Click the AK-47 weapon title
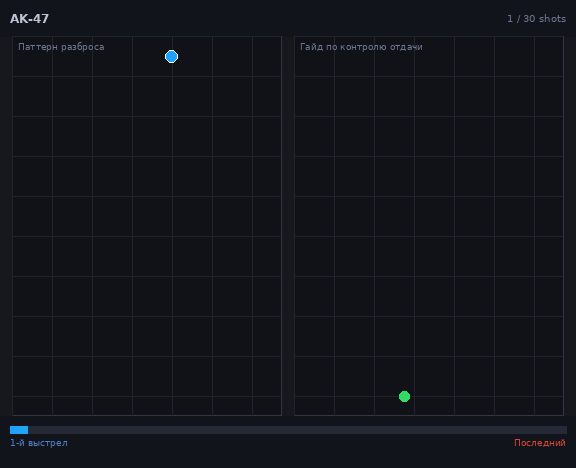Viewport: 576px width, 468px height. (x=29, y=19)
